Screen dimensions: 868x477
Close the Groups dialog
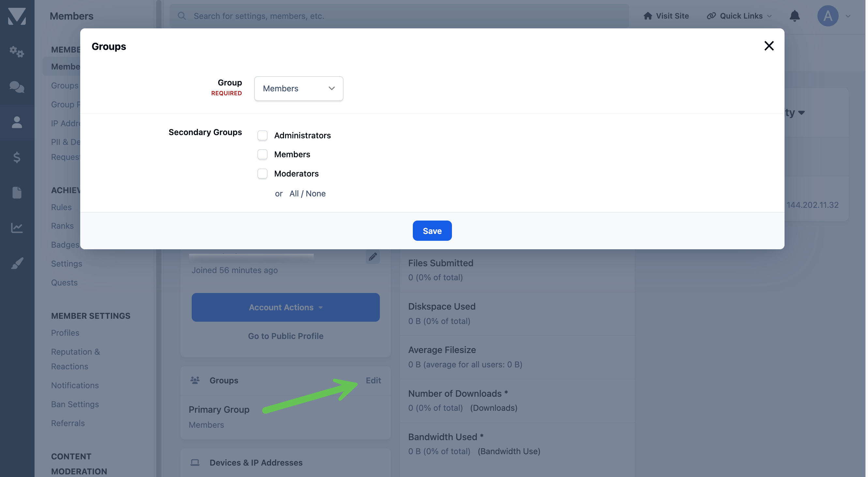769,46
